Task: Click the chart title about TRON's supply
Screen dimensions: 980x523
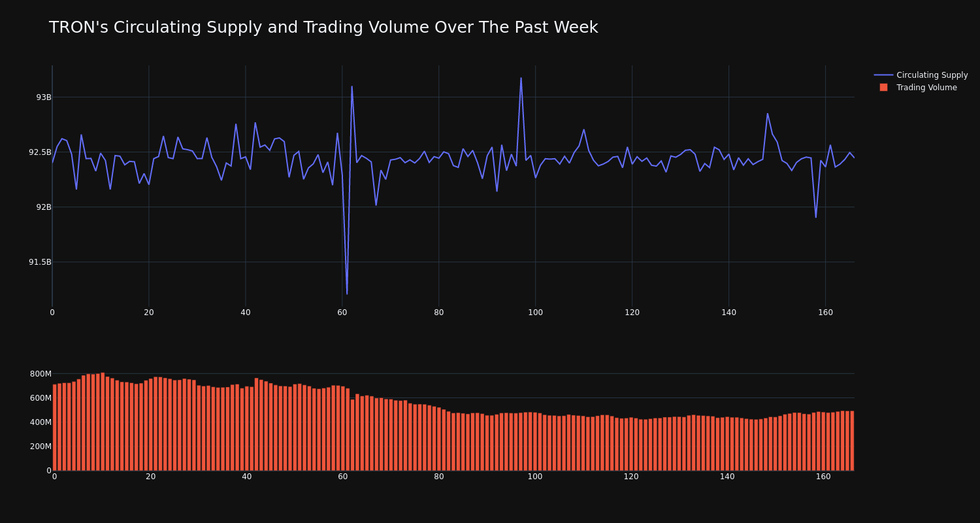Action: [323, 27]
